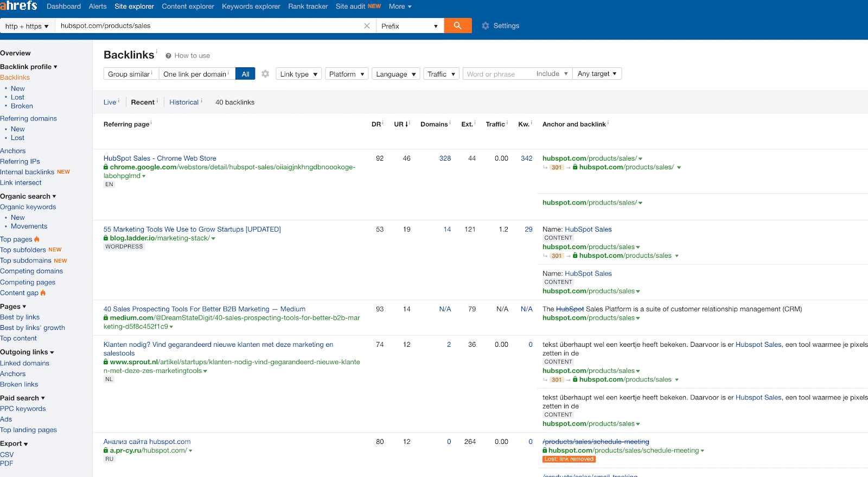868x477 pixels.
Task: Open Referring domains in the sidebar
Action: point(28,118)
